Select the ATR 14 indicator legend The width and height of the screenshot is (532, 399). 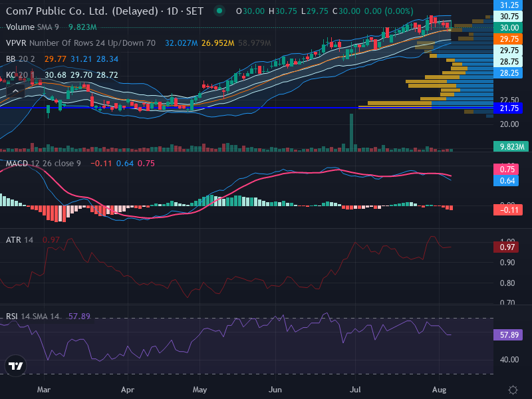click(x=19, y=240)
